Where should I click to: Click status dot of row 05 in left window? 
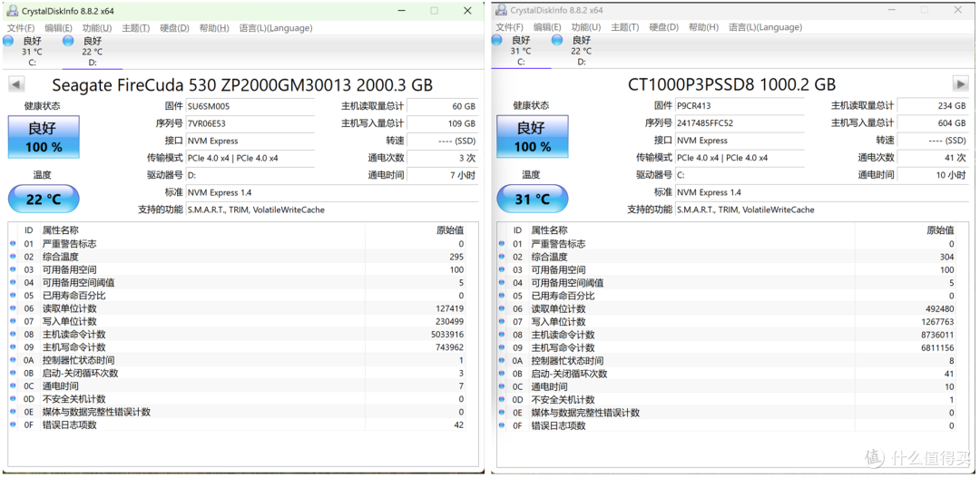[13, 296]
